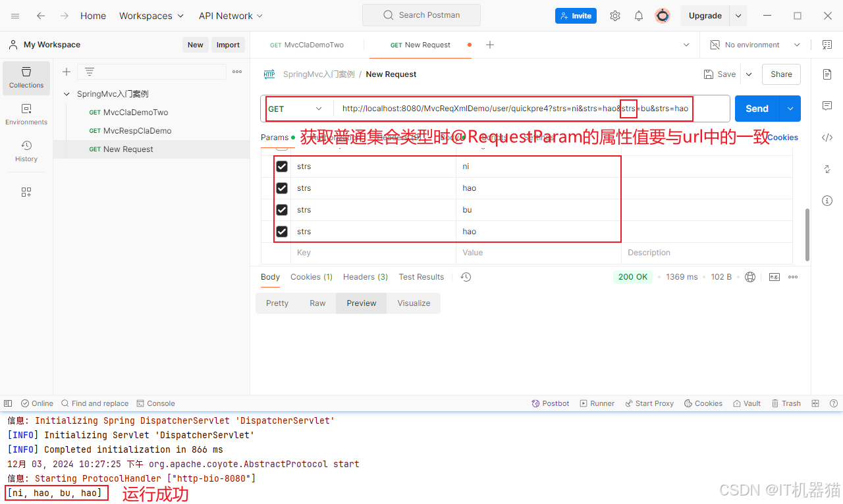The height and width of the screenshot is (504, 843).
Task: Open the Send button dropdown arrow
Action: point(790,109)
